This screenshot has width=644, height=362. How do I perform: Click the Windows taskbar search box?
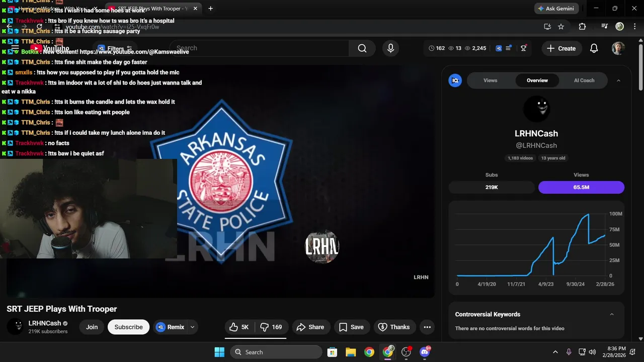click(276, 352)
